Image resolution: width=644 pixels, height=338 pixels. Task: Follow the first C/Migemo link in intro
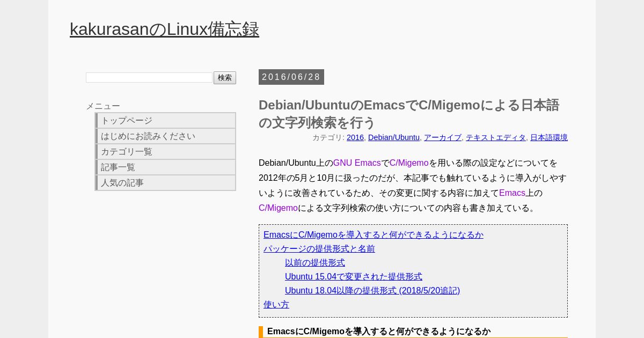409,163
